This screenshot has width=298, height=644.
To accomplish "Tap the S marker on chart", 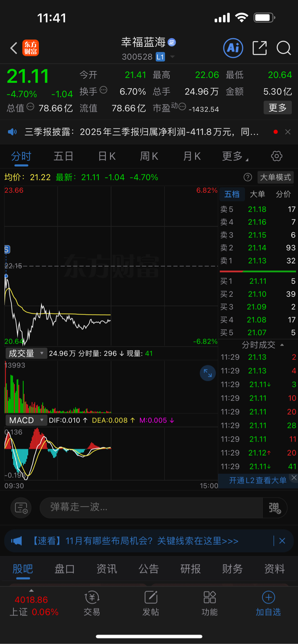I will 7,250.
